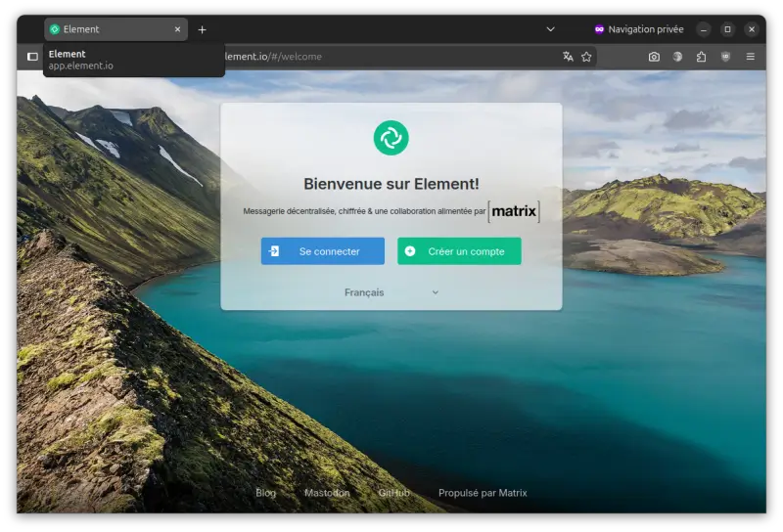Image resolution: width=783 pixels, height=532 pixels.
Task: Click the Se connecter button
Action: click(x=323, y=251)
